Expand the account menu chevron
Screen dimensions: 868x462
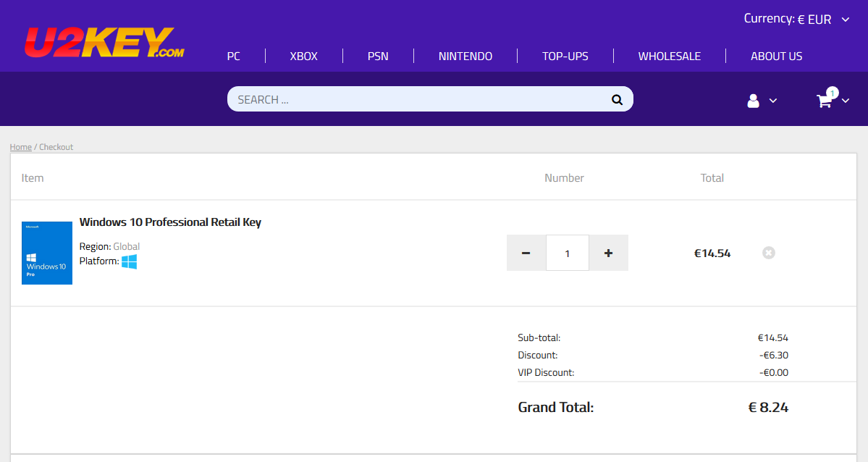[x=773, y=101]
